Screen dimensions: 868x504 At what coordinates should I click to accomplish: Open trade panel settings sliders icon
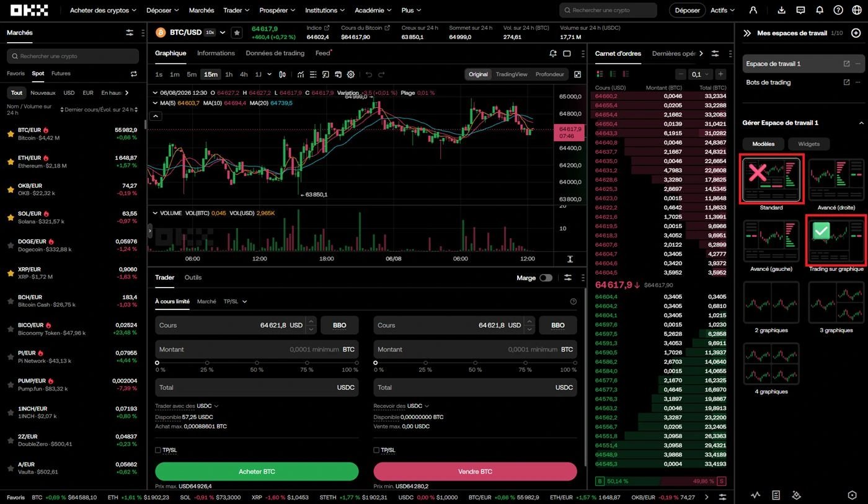pyautogui.click(x=567, y=278)
